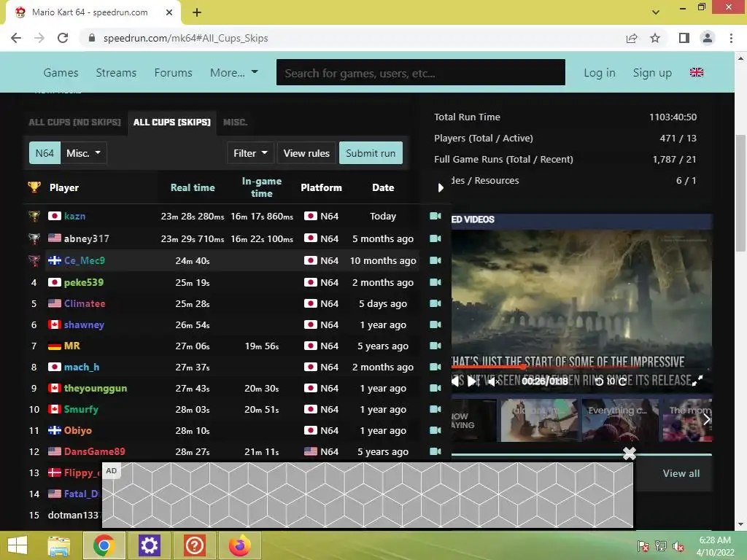Open the Filter dropdown
747x560 pixels.
(250, 153)
